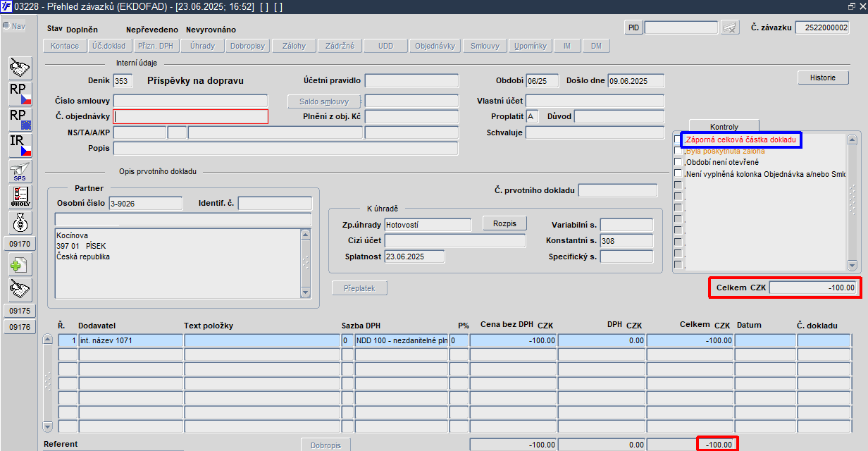Click down arrow of Kontroly list scrollbar

(x=852, y=266)
